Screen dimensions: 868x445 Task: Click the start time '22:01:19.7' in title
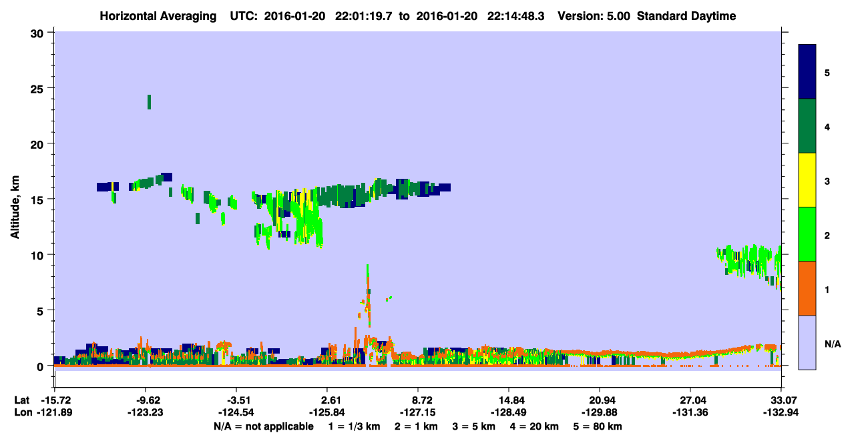pyautogui.click(x=365, y=16)
